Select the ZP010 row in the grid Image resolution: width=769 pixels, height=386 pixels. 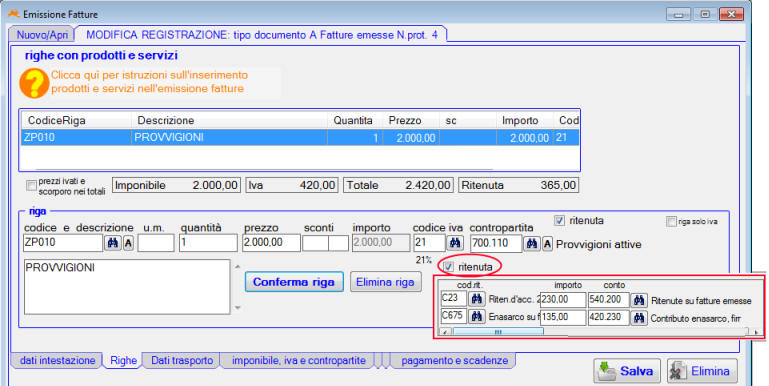click(300, 138)
